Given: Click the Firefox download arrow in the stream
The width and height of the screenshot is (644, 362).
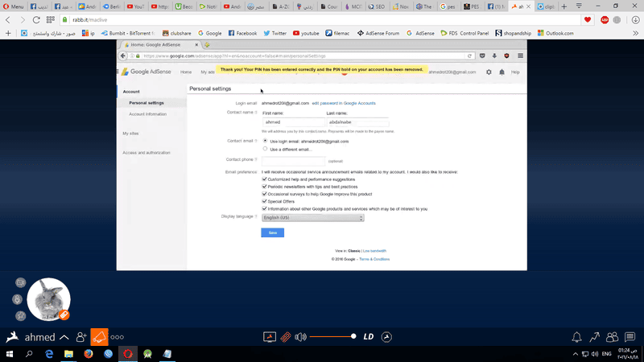Looking at the screenshot, I should [494, 56].
